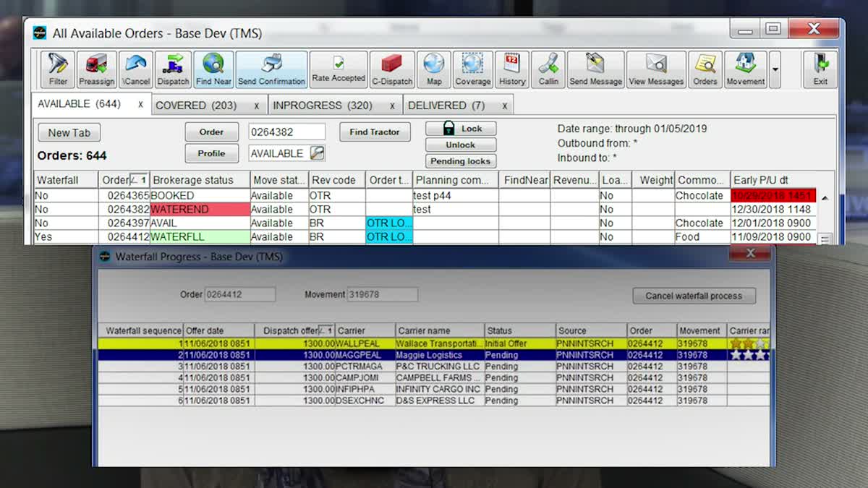Select the P&C TRUCKING LLC row

434,367
